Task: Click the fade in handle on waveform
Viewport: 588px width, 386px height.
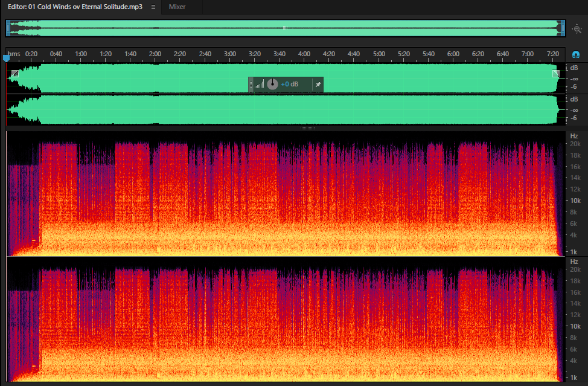Action: [x=14, y=74]
